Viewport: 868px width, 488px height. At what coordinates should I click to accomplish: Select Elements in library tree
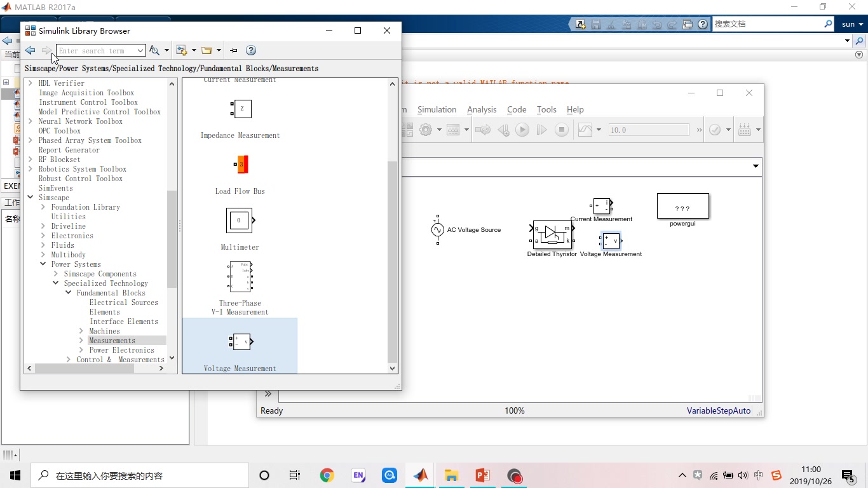click(x=105, y=312)
